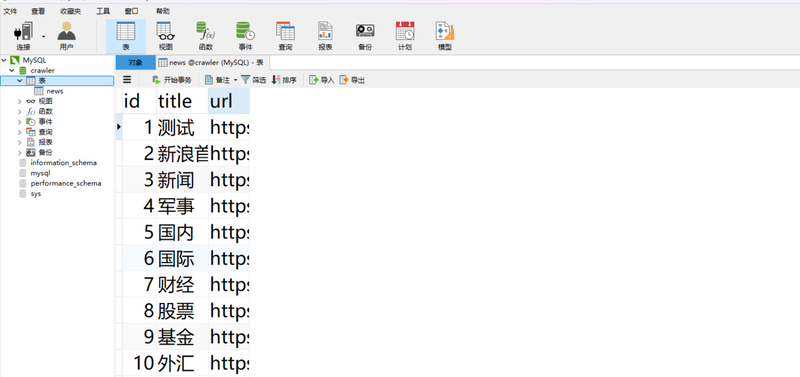The width and height of the screenshot is (800, 377).
Task: Open the 备份 backup toolbar icon
Action: [x=365, y=37]
